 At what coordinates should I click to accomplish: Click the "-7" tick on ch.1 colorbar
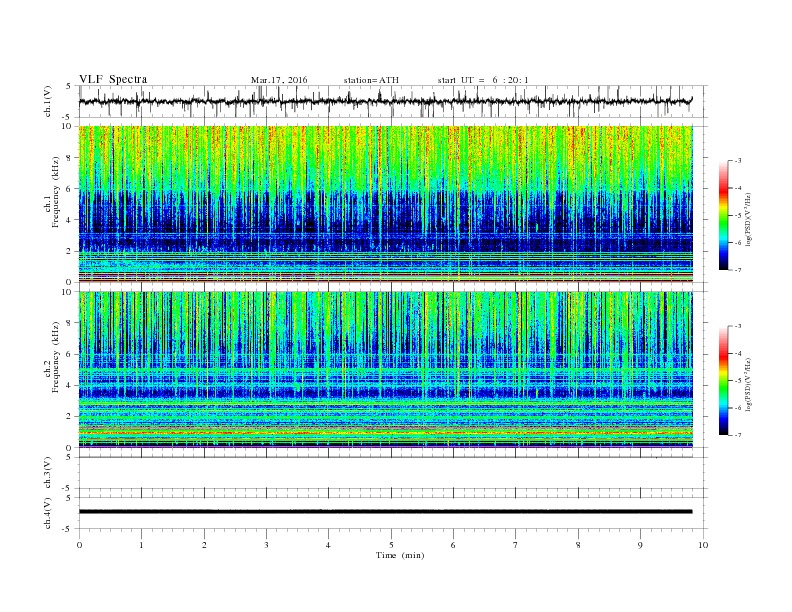coord(737,270)
